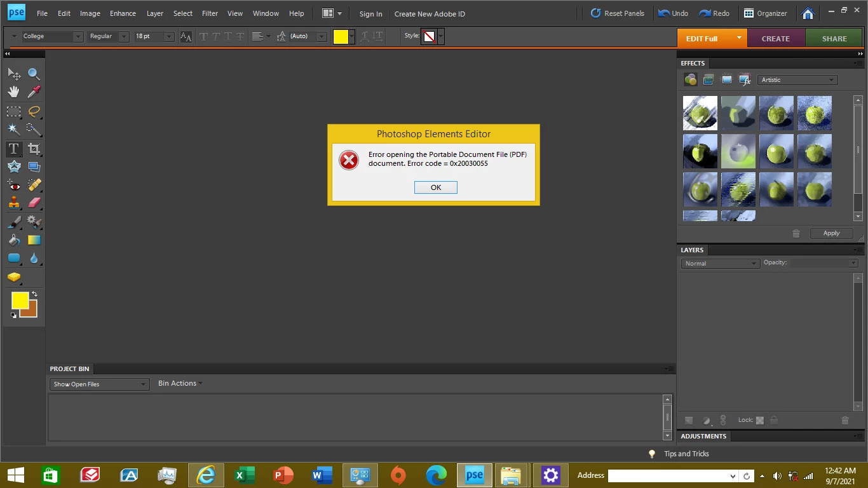Reset default foreground and background colors
The height and width of the screenshot is (488, 868).
14,315
